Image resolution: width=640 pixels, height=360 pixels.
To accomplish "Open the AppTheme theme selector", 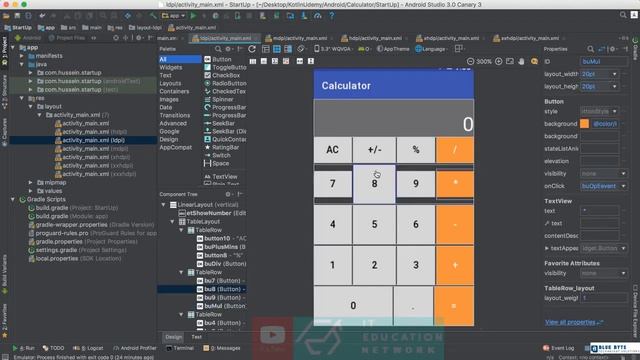I will pyautogui.click(x=393, y=49).
